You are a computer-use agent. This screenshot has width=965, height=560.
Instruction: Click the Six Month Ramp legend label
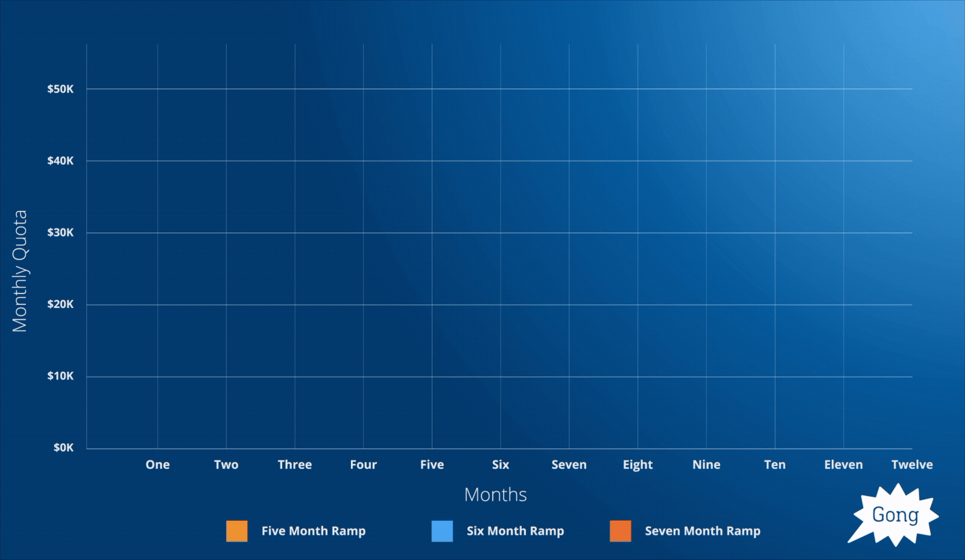pos(515,531)
